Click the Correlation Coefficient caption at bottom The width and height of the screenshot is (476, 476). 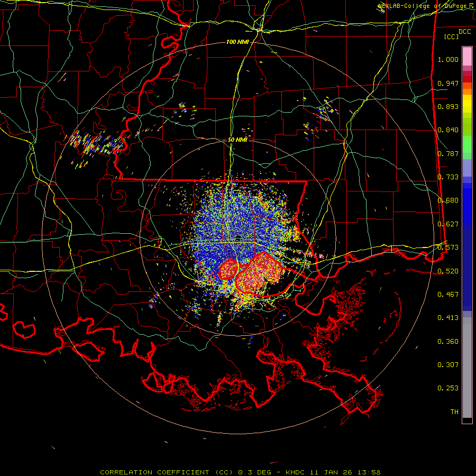point(240,472)
